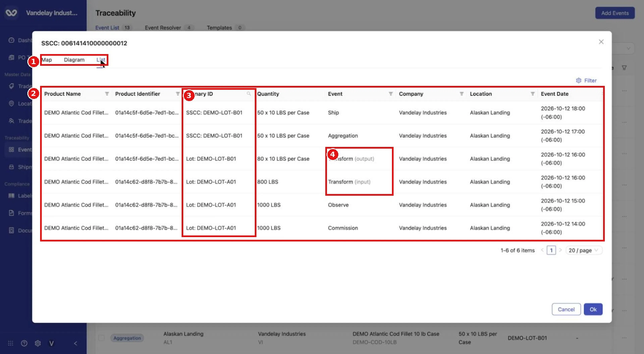Open the settings gear in sidebar
The width and height of the screenshot is (644, 354).
coord(38,343)
